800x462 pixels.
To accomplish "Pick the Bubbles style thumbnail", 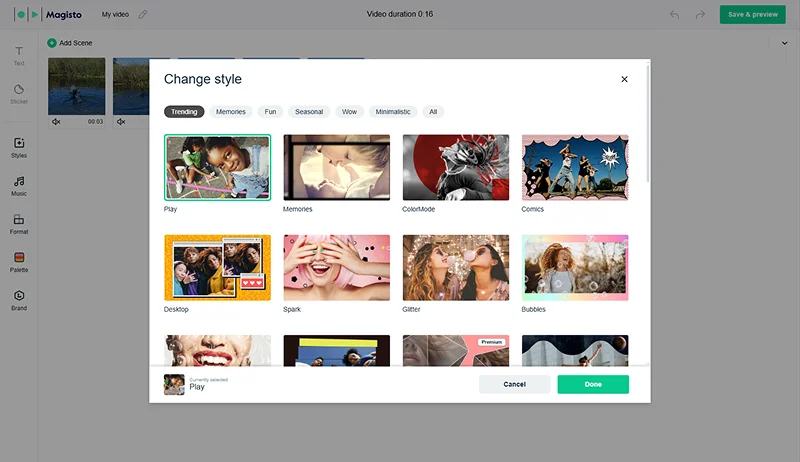I will point(575,268).
